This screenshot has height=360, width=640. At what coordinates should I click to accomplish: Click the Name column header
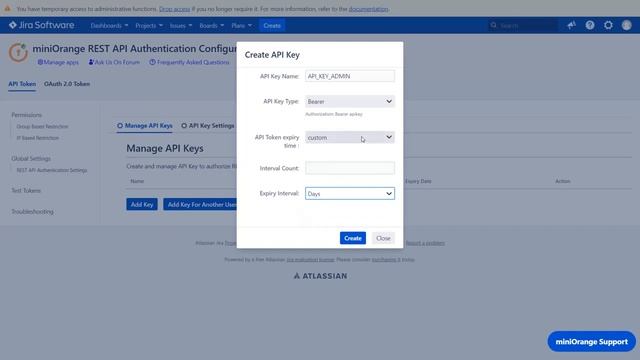click(x=137, y=181)
